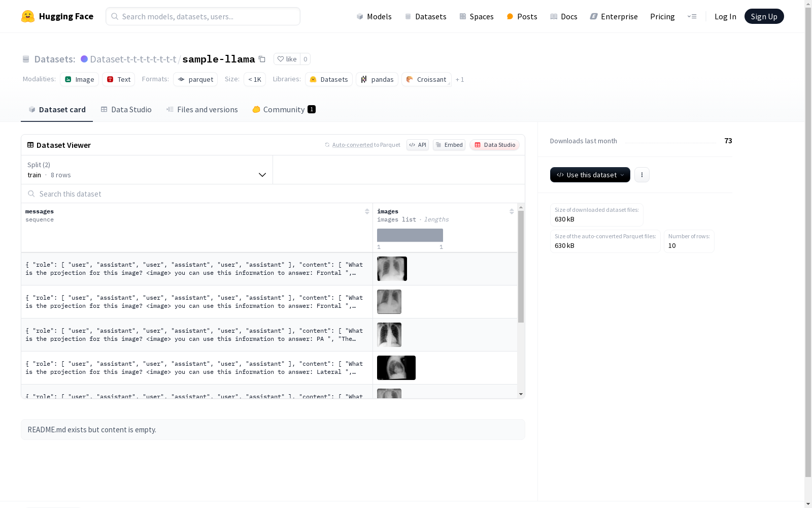Click the size tag under 1K
812x508 pixels.
[255, 79]
